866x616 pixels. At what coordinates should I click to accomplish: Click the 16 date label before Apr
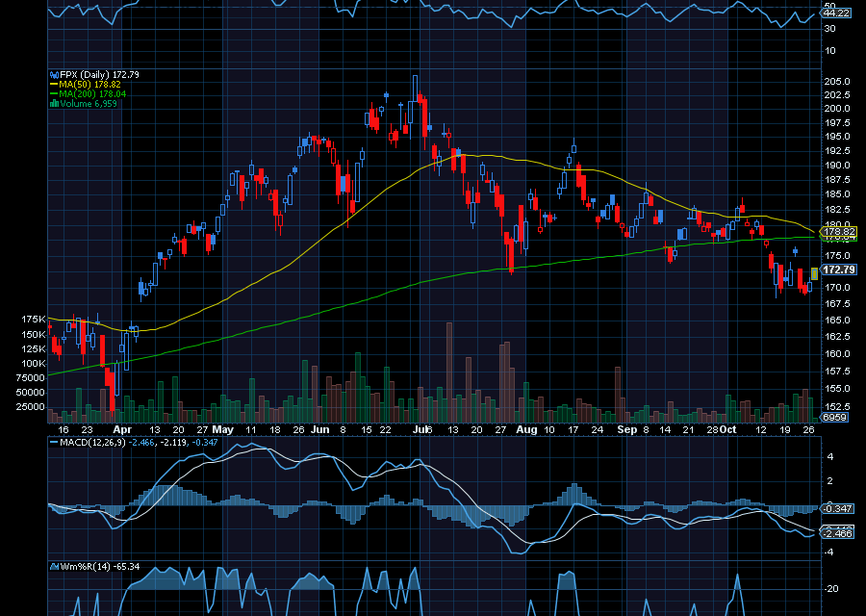coord(64,430)
